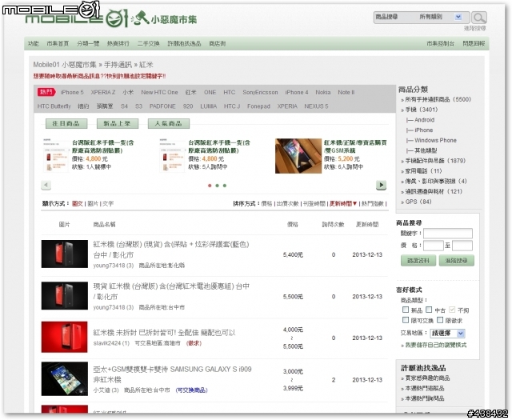This screenshot has height=420, width=512.
Task: Click the magnifier search icon at top
Action: 479,18
